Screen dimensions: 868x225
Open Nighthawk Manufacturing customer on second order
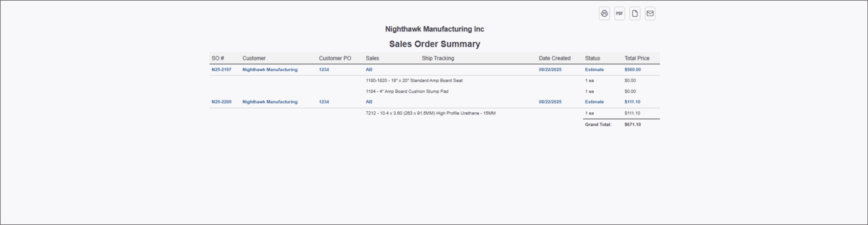pyautogui.click(x=270, y=102)
